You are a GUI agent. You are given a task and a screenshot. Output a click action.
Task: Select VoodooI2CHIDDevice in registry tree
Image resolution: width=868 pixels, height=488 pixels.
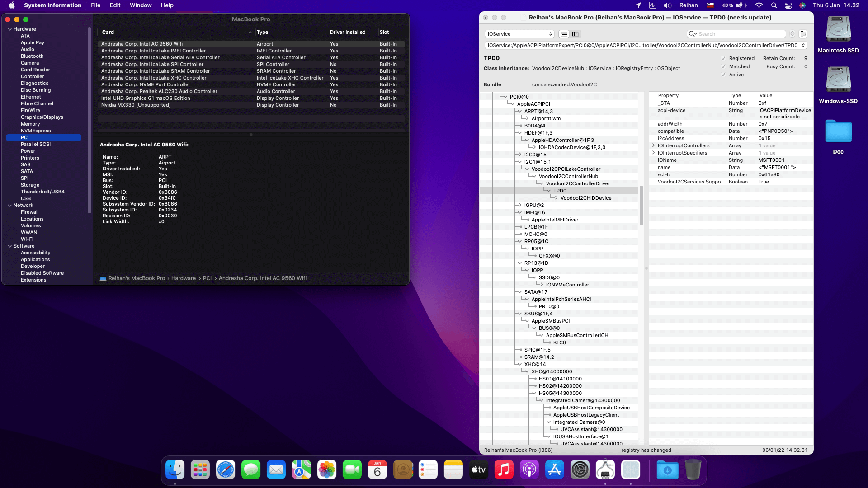pos(586,198)
